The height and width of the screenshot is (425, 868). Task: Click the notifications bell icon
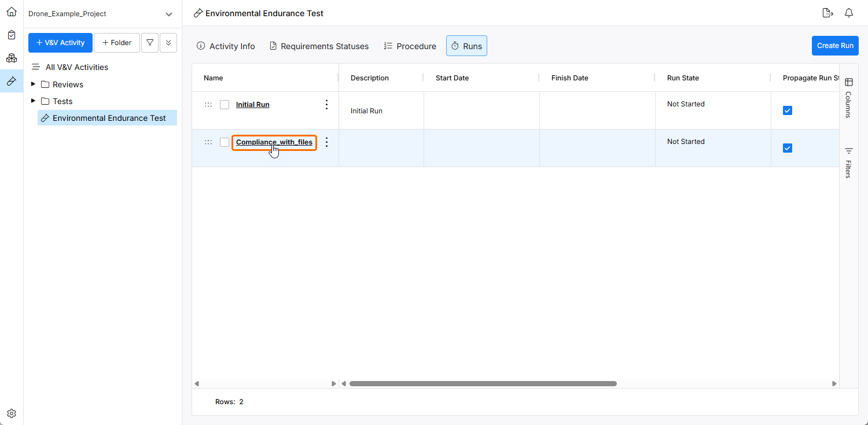(x=849, y=13)
